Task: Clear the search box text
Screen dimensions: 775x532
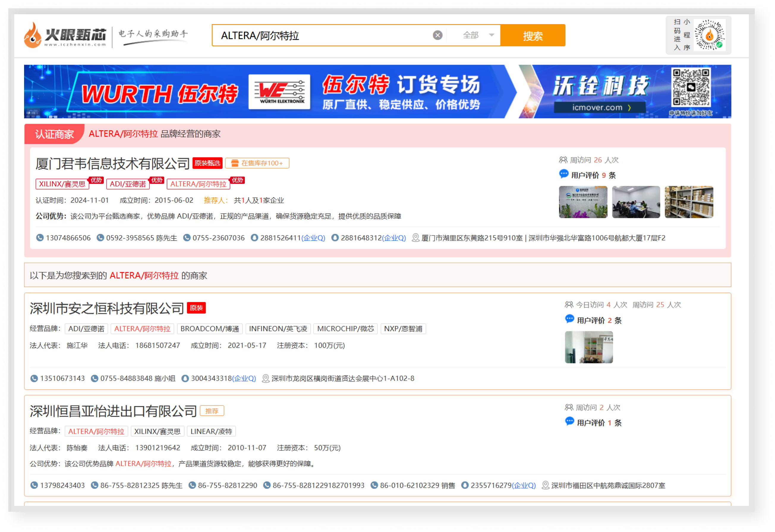Action: pos(437,35)
